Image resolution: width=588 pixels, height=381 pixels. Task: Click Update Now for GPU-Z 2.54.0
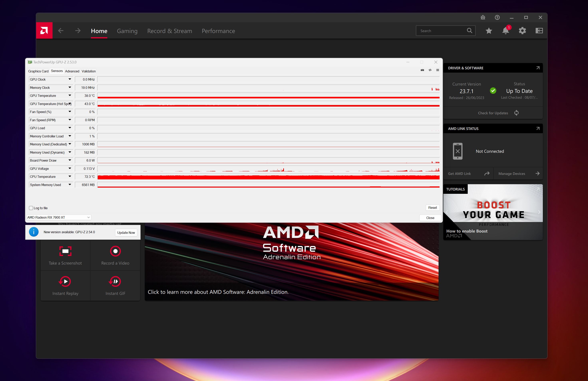126,232
